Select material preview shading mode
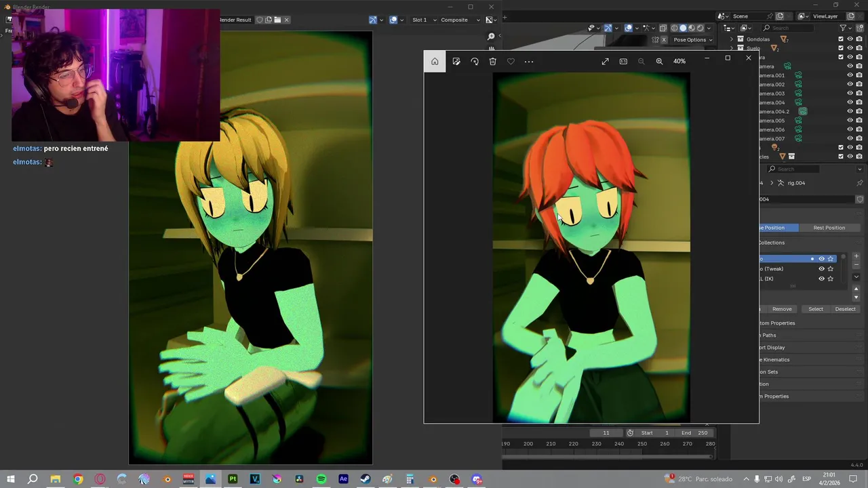The image size is (868, 488). (692, 28)
